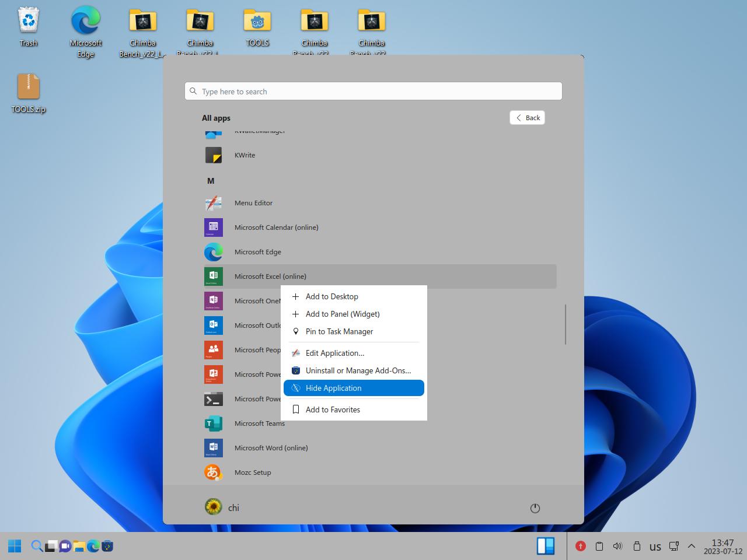This screenshot has height=560, width=747.
Task: Expand hidden system tray icons arrow
Action: click(x=692, y=546)
